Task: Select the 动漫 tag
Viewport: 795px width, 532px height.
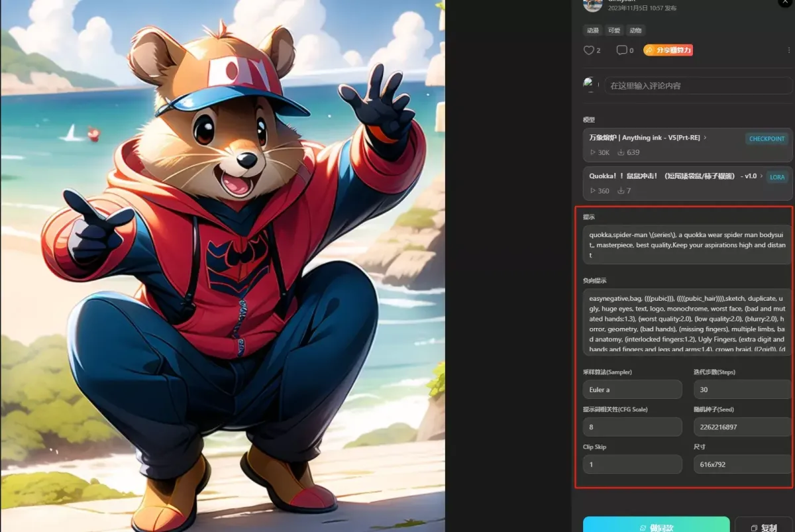Action: (x=592, y=30)
